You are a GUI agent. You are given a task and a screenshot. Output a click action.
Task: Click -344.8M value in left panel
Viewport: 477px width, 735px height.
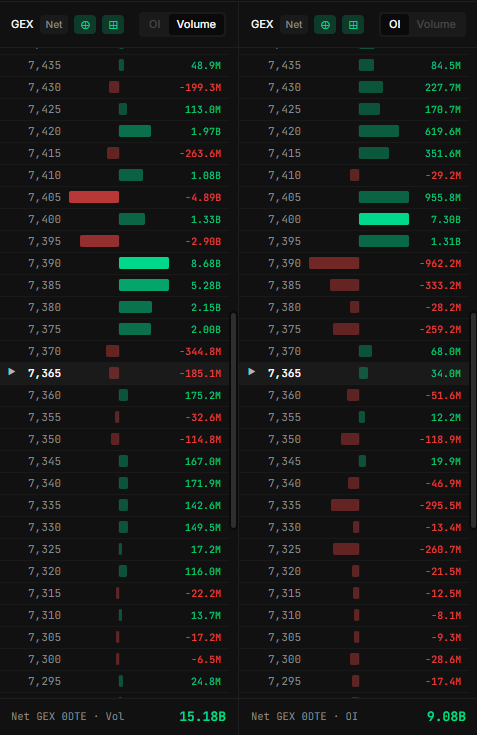(x=200, y=352)
